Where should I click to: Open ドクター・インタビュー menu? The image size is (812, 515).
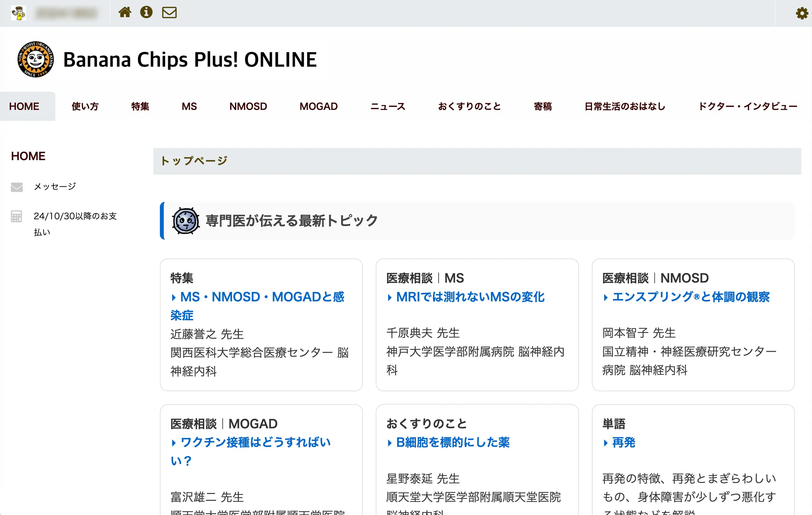tap(748, 106)
